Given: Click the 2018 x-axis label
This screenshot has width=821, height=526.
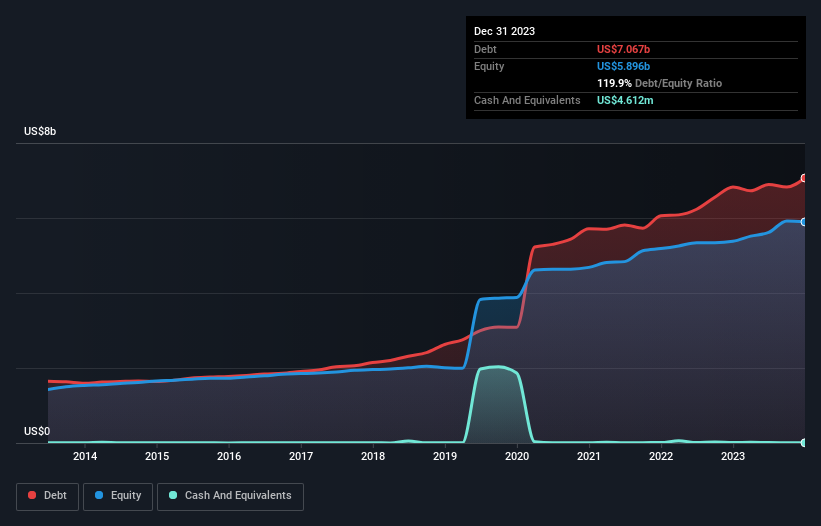Looking at the screenshot, I should 373,456.
